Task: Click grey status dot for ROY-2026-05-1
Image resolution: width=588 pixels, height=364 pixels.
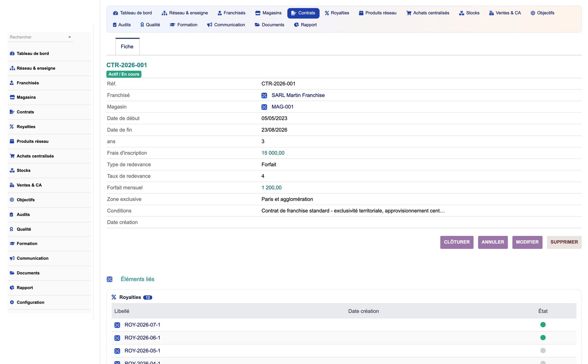Action: pos(543,351)
